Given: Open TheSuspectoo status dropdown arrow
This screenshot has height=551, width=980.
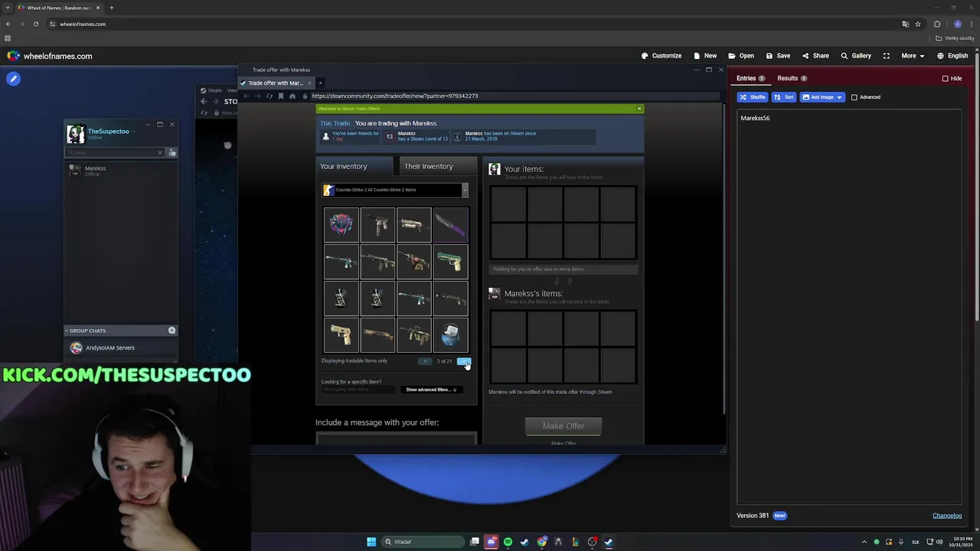Looking at the screenshot, I should [134, 132].
